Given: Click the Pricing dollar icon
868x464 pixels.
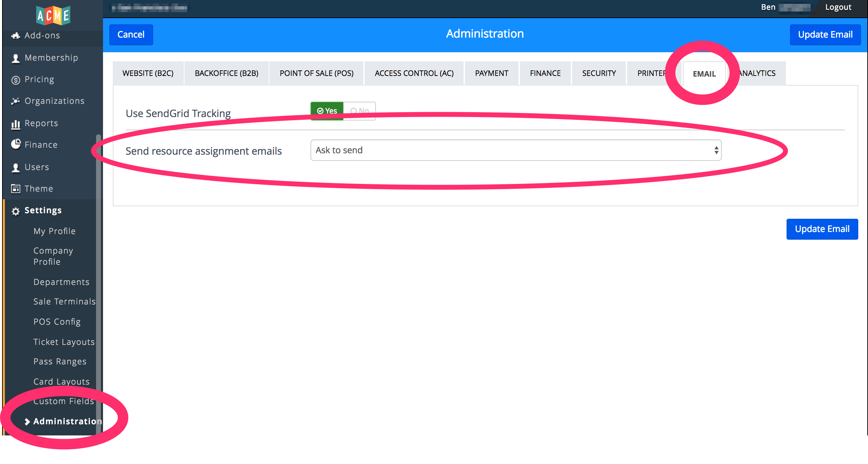Looking at the screenshot, I should tap(16, 80).
